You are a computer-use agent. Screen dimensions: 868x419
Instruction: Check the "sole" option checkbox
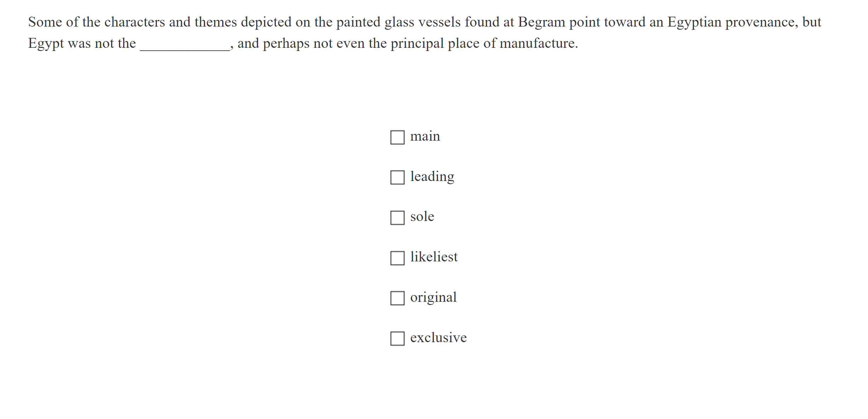(x=398, y=218)
